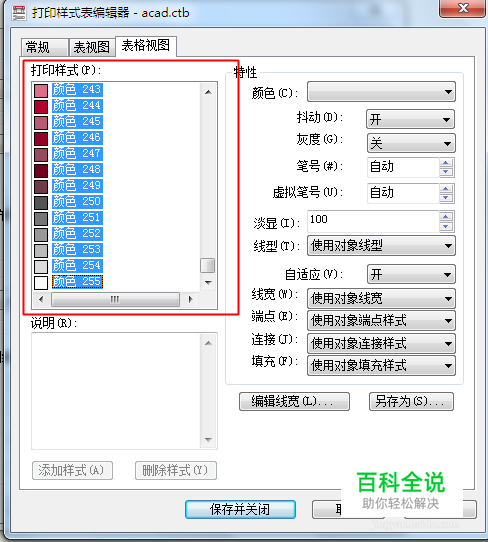The image size is (488, 542).
Task: Increase 笔号 with up spinner arrow
Action: [x=446, y=162]
